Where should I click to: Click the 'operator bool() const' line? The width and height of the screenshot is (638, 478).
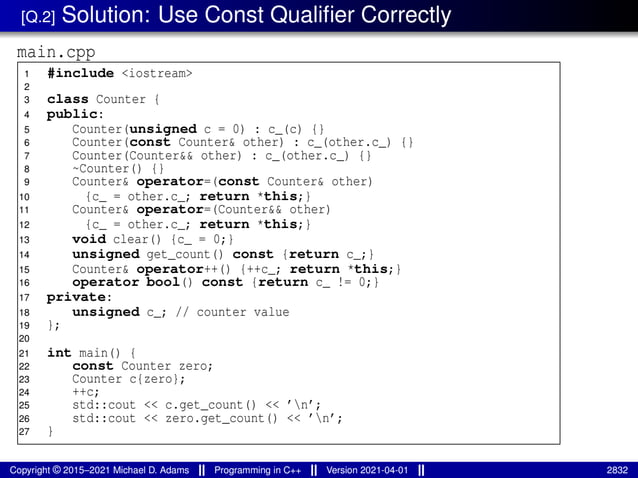225,282
